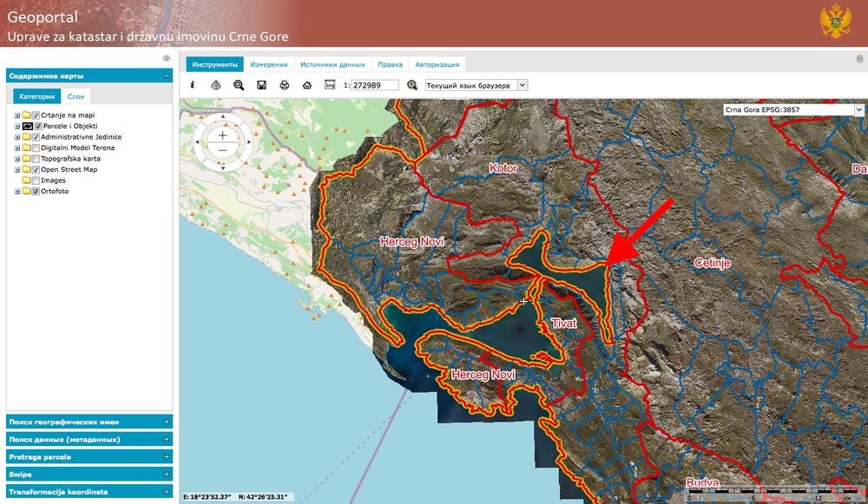This screenshot has width=868, height=504.
Task: Collapse the left sidebar with double-arrow icon
Action: click(166, 58)
